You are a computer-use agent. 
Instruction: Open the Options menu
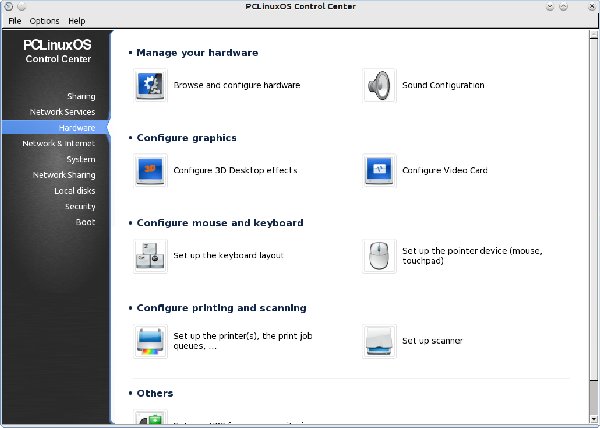(44, 21)
